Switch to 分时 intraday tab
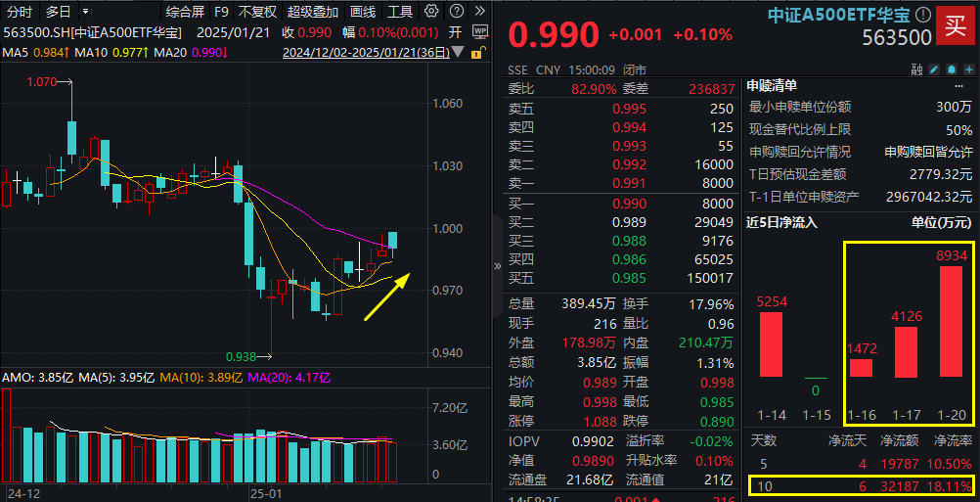The image size is (980, 502). click(20, 12)
